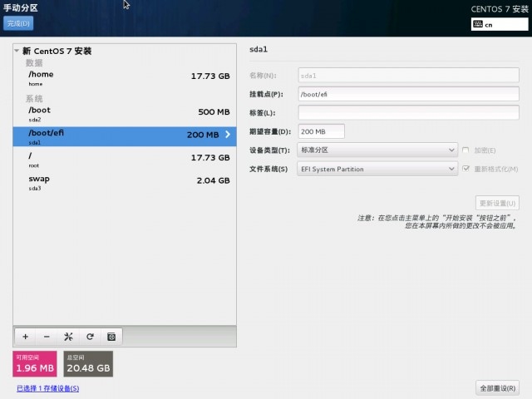Screen dimensions: 532x399
Task: Click the 可用空间 1.96 MB box
Action: (x=35, y=364)
